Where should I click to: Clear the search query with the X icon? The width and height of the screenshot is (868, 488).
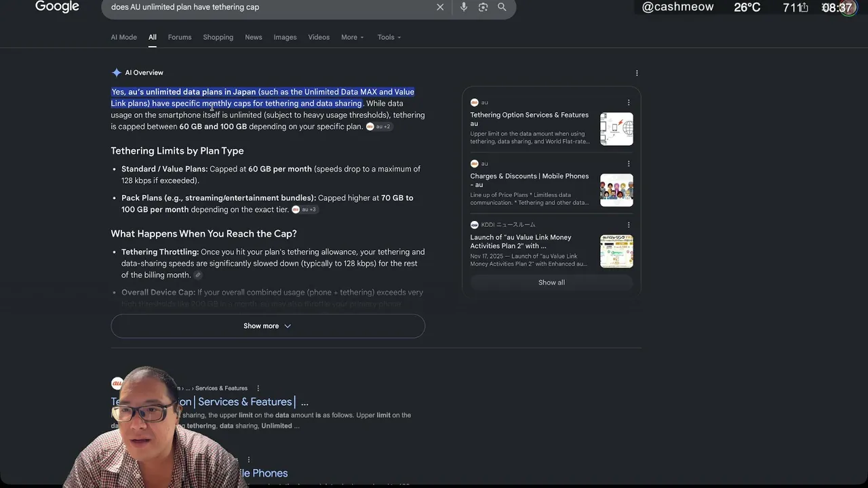[x=440, y=7]
